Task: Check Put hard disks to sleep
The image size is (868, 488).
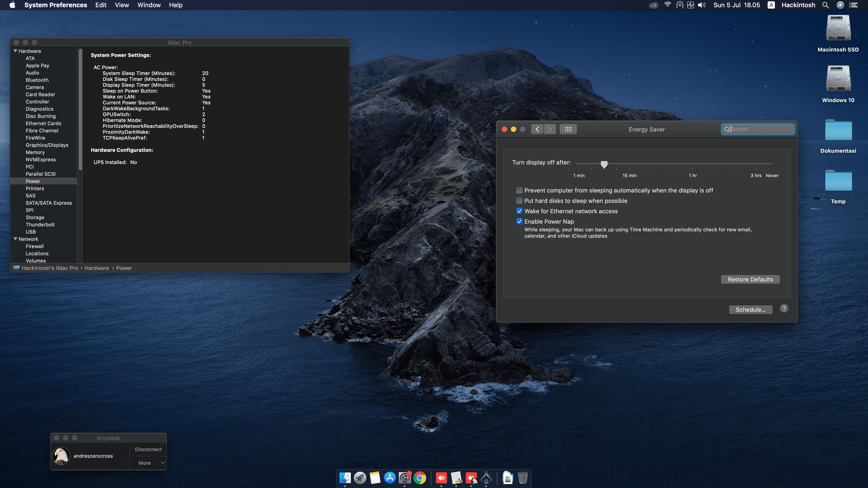Action: tap(519, 201)
